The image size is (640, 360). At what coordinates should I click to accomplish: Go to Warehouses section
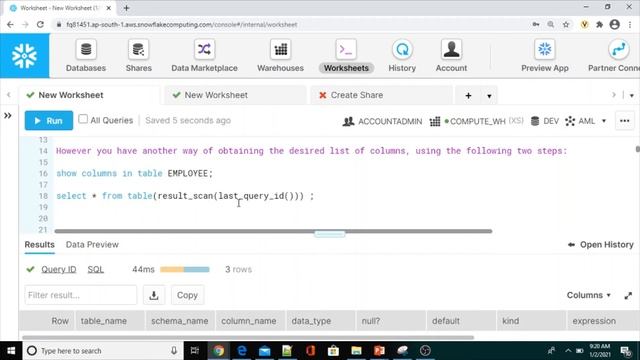pos(280,56)
